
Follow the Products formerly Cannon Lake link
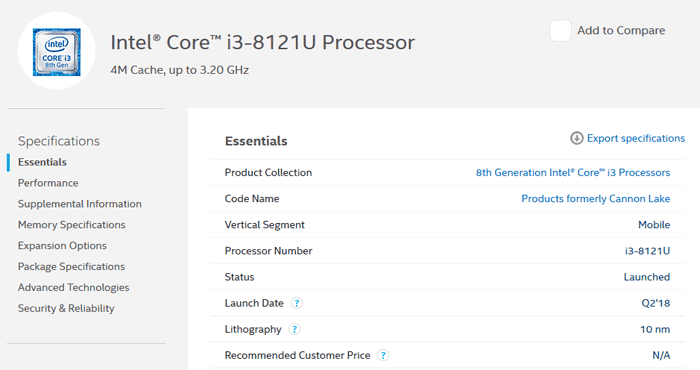596,199
